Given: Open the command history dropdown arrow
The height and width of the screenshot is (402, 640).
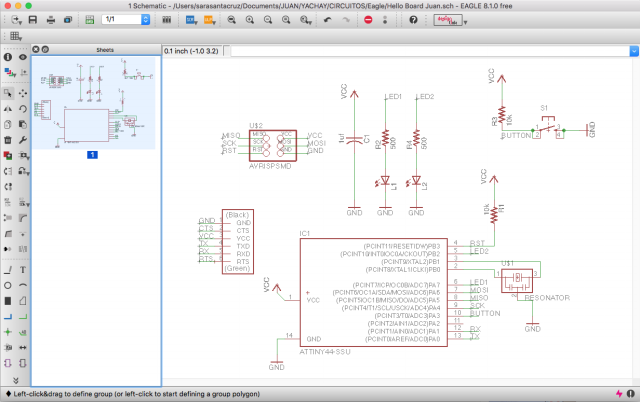Looking at the screenshot, I should tap(634, 51).
